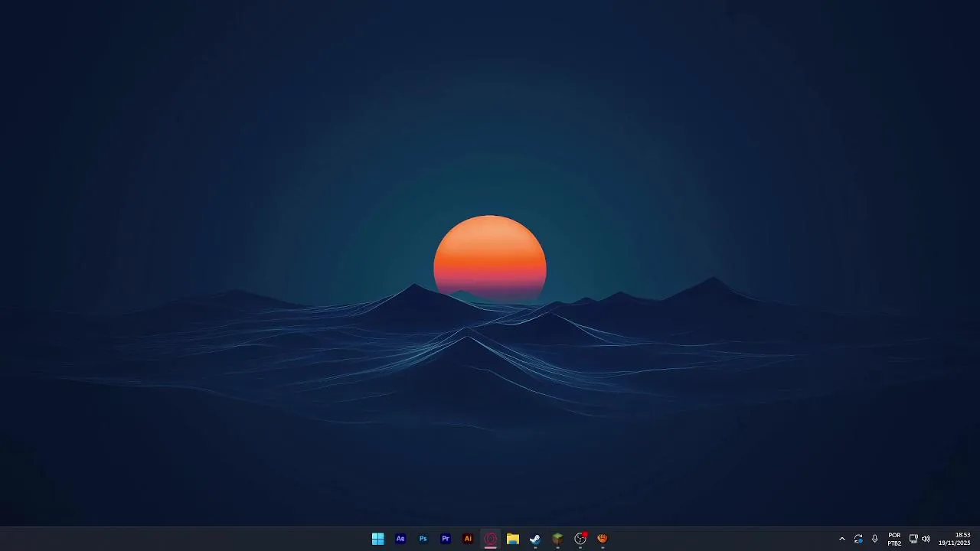Launch Adobe Premiere Pro from taskbar
Image resolution: width=980 pixels, height=551 pixels.
[x=446, y=539]
